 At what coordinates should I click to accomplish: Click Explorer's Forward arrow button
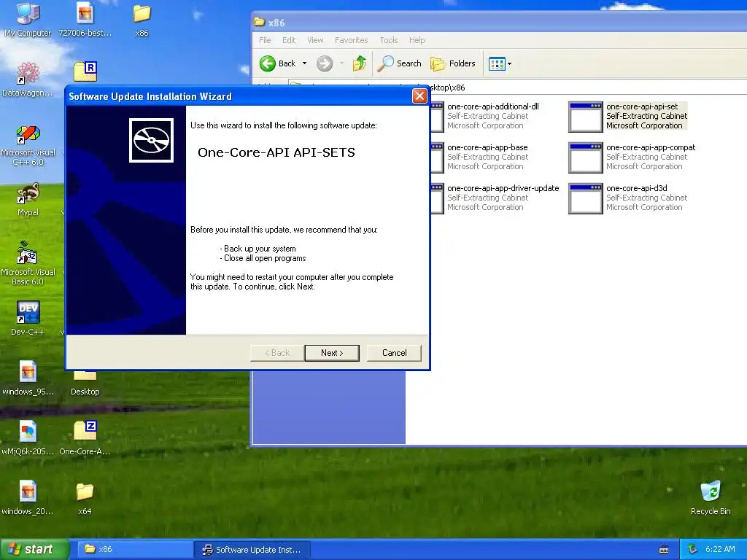pos(325,63)
